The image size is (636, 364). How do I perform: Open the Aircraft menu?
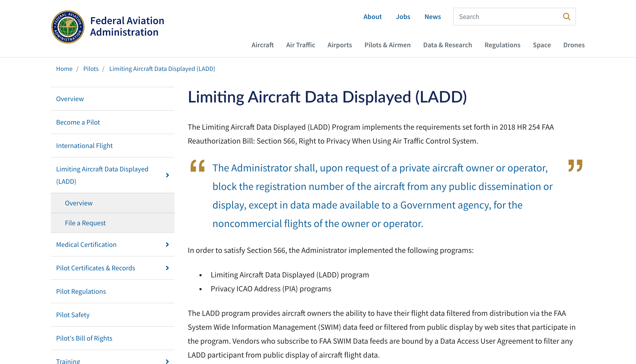[x=262, y=45]
